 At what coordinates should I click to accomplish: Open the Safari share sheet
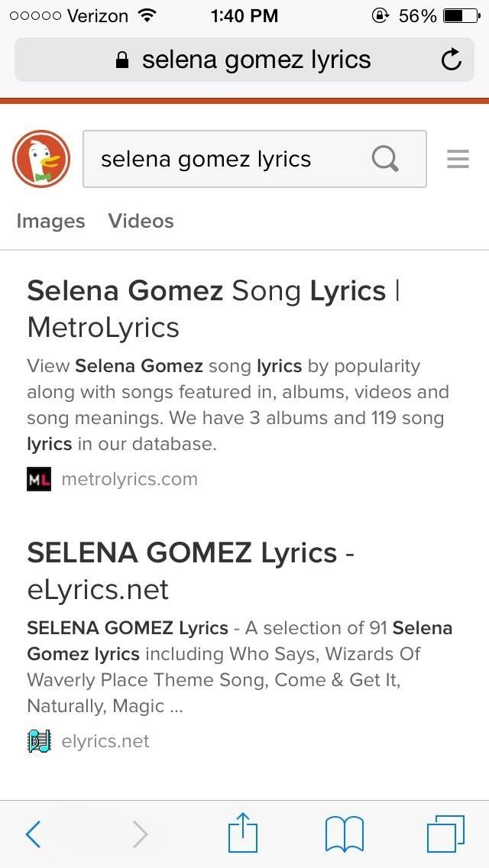point(243,832)
